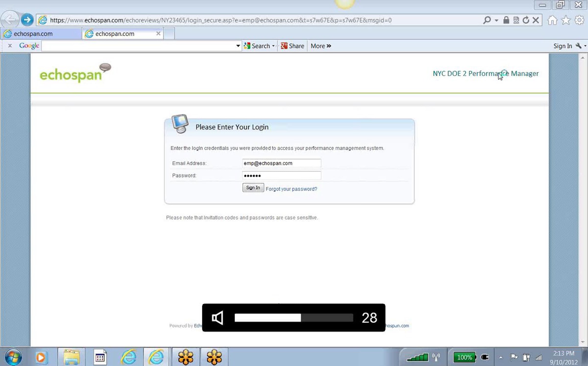Open Favorites with the star icon
Screen dimensions: 588x366
coord(566,20)
